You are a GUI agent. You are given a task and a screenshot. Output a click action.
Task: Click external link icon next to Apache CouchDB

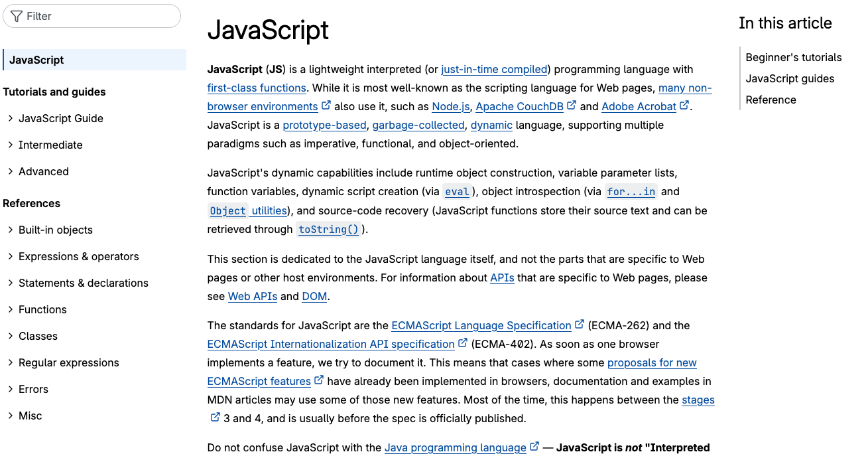click(572, 106)
